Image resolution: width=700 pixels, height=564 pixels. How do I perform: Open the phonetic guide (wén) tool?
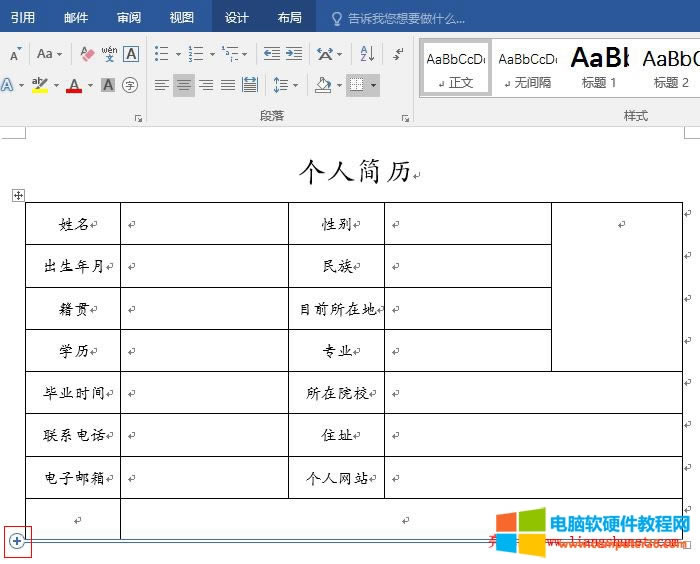(109, 54)
